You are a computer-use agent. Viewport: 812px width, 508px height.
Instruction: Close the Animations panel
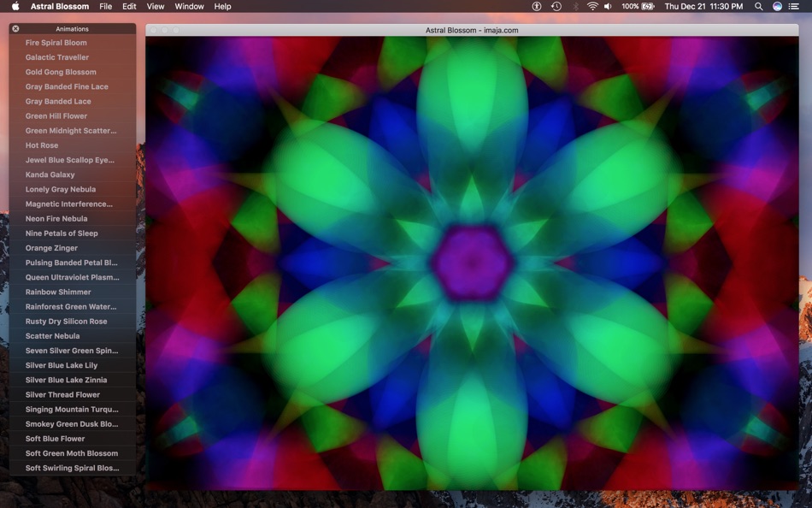tap(15, 27)
